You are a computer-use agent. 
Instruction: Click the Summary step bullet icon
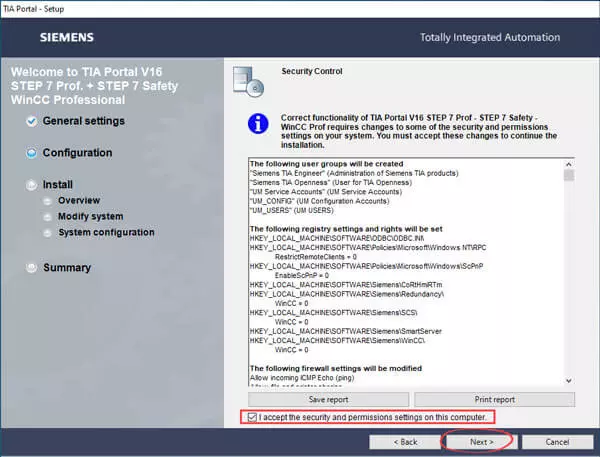tap(32, 268)
